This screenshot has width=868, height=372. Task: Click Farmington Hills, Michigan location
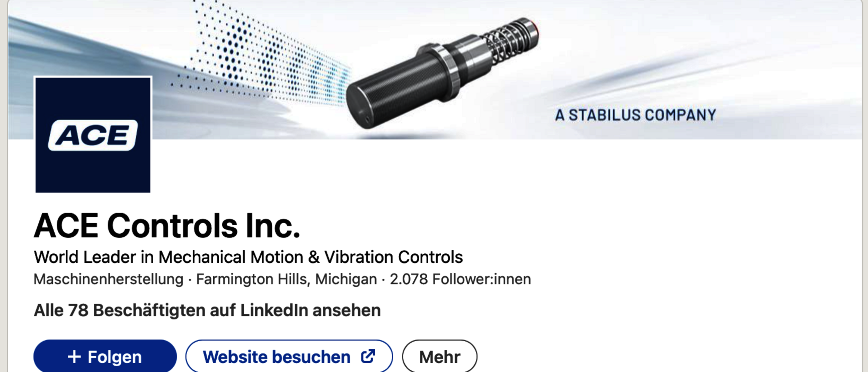tap(286, 279)
